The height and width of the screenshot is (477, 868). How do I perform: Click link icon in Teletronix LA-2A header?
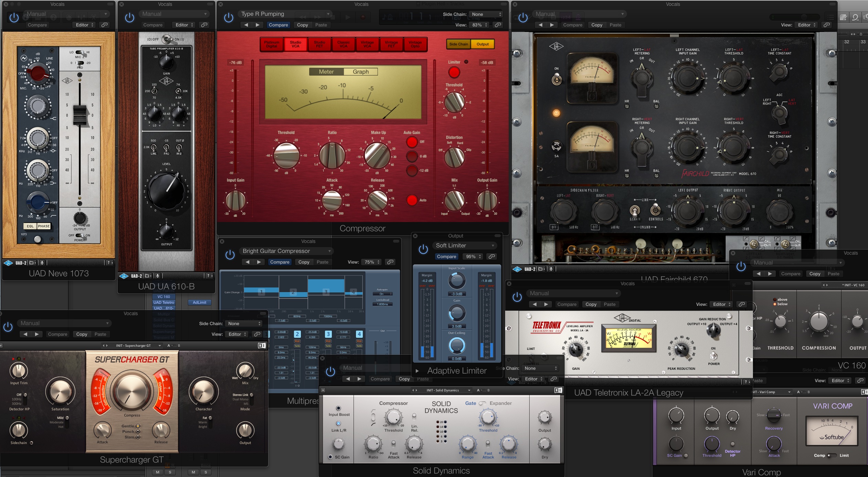[742, 304]
